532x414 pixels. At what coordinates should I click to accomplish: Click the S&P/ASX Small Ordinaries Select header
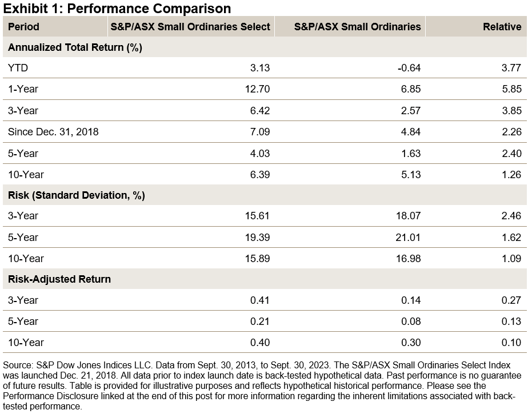(x=190, y=27)
